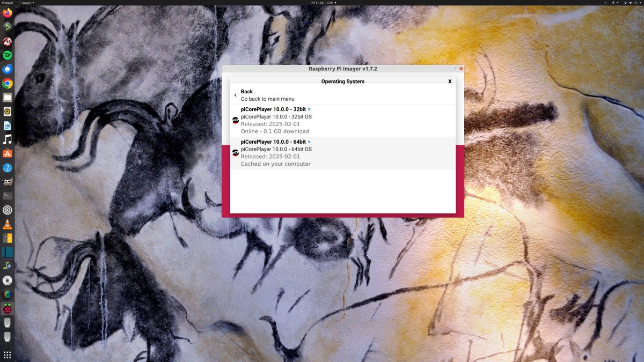Click release date under the 32bit entry
Image resolution: width=644 pixels, height=362 pixels.
(270, 124)
